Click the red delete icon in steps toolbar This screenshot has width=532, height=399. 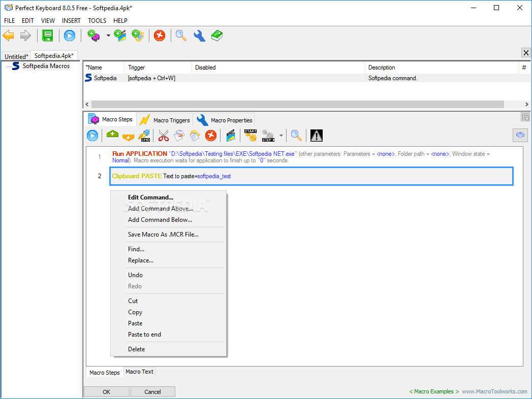(x=211, y=136)
